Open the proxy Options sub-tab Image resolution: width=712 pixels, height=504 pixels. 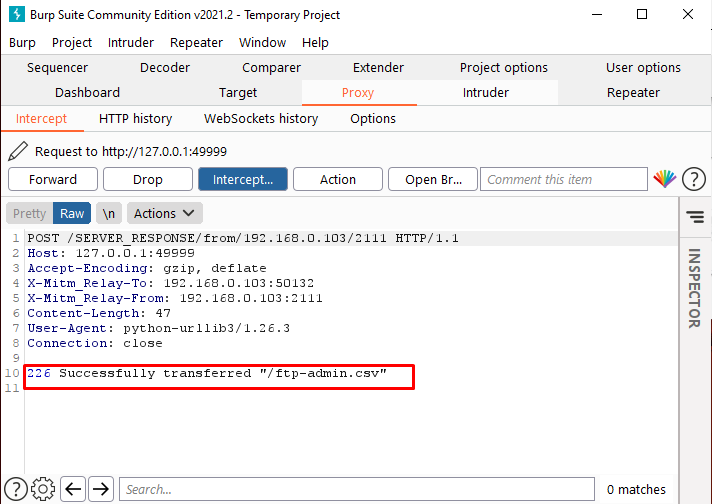click(x=373, y=119)
